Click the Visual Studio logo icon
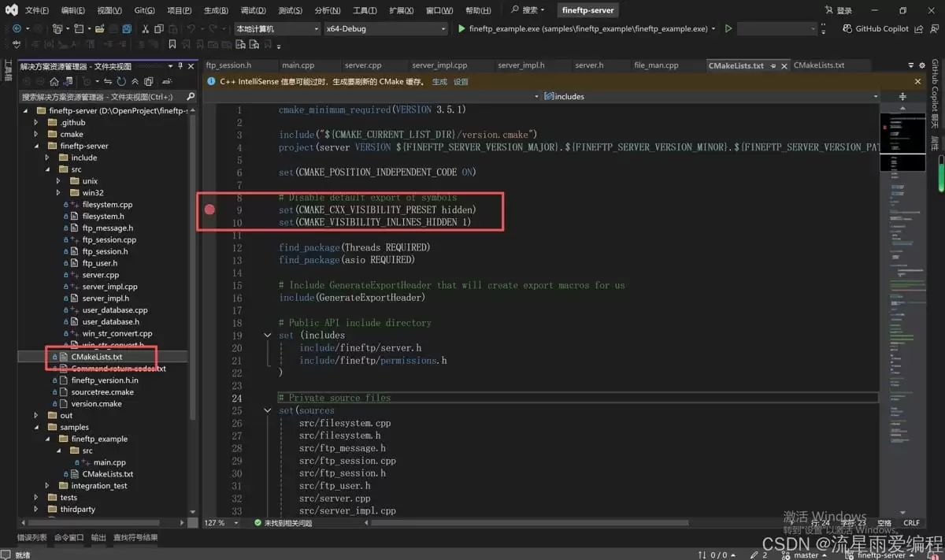This screenshot has height=560, width=945. coord(11,10)
